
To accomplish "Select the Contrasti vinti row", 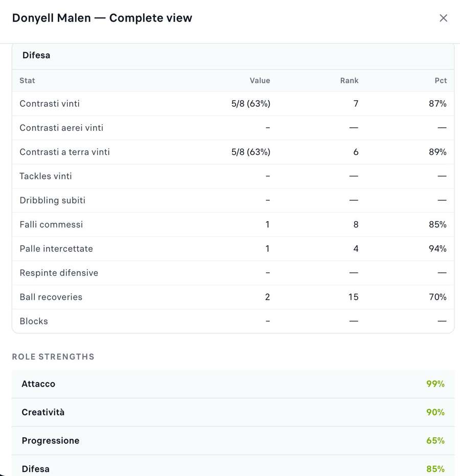I will 233,104.
